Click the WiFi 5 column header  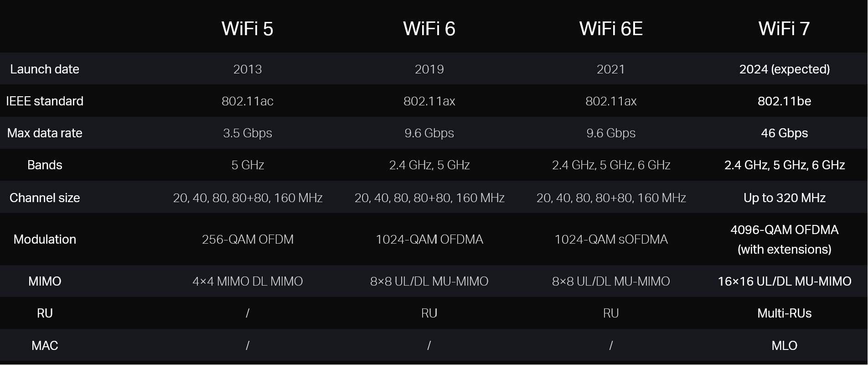(x=247, y=29)
